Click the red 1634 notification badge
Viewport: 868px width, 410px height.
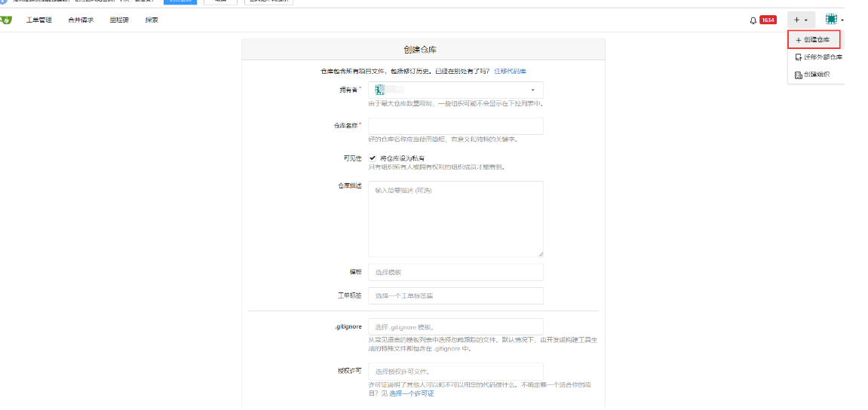(768, 20)
